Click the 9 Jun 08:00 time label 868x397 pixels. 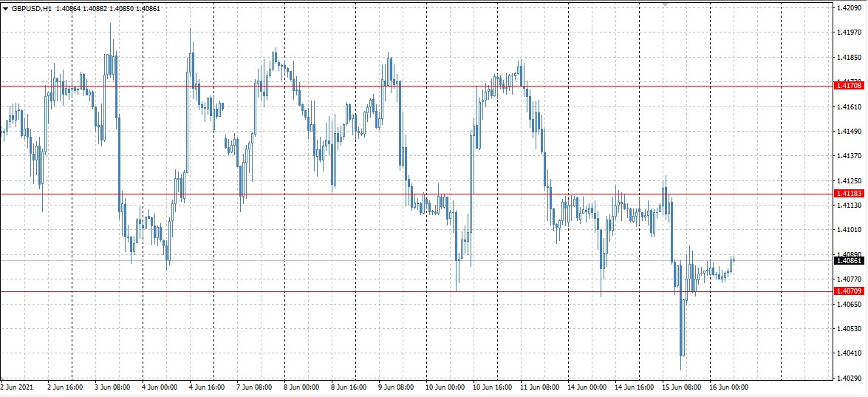click(397, 387)
